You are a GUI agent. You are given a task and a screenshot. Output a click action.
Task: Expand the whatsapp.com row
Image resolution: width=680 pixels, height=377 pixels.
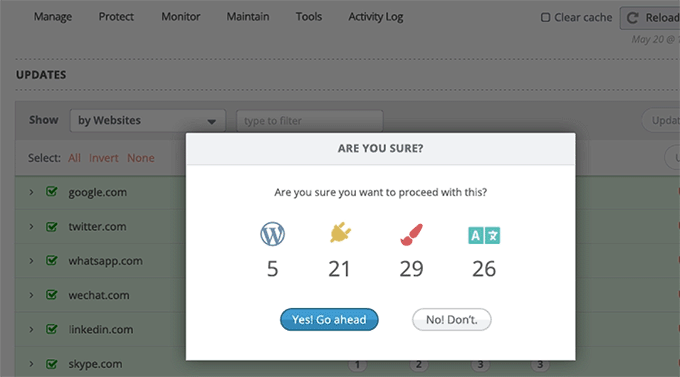point(31,261)
